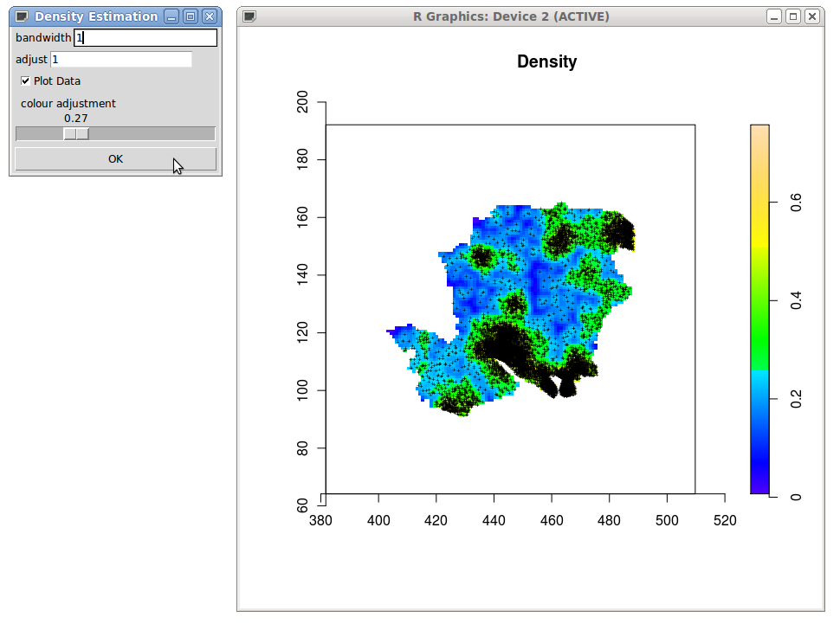The width and height of the screenshot is (840, 624).
Task: Click the R Graphics Device 2 title bar
Action: (511, 16)
